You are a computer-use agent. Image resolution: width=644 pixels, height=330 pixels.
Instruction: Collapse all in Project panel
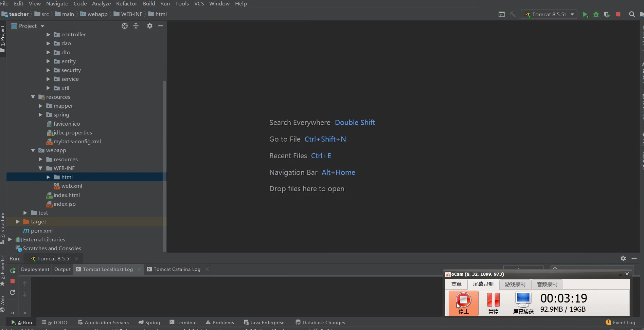[136, 26]
